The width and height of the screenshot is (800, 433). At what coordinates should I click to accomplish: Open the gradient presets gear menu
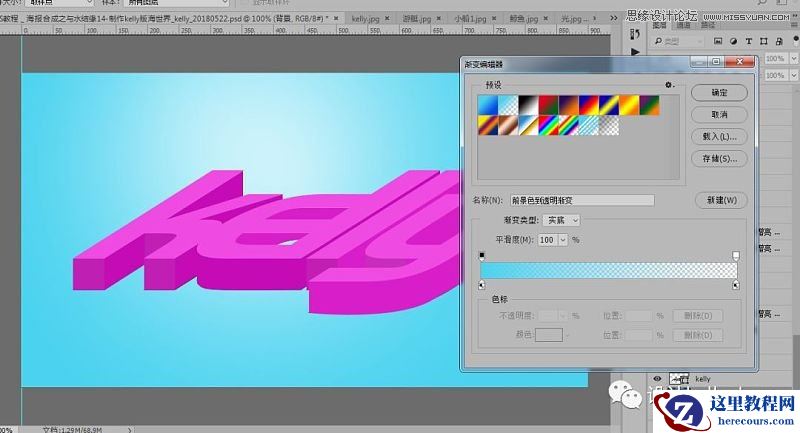669,85
